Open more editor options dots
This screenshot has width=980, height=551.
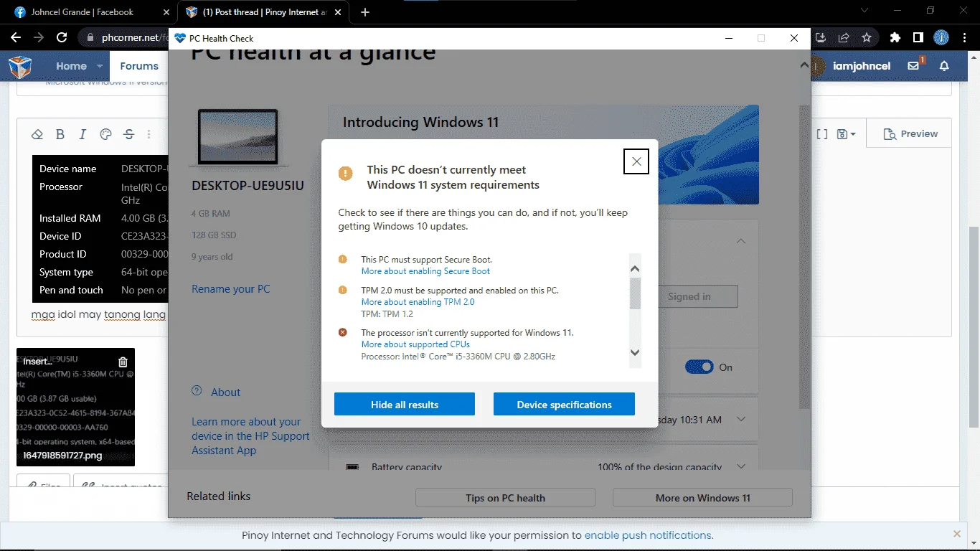point(149,134)
